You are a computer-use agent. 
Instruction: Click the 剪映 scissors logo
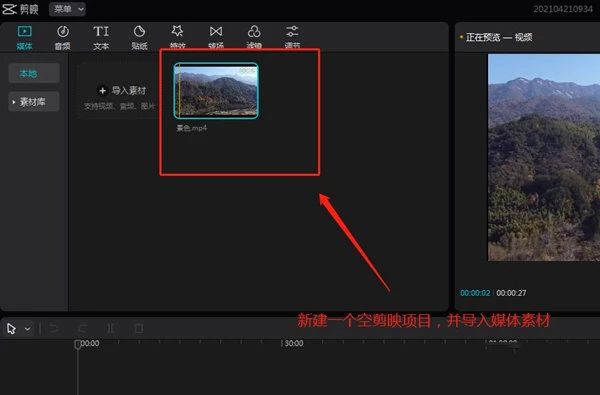[10, 9]
